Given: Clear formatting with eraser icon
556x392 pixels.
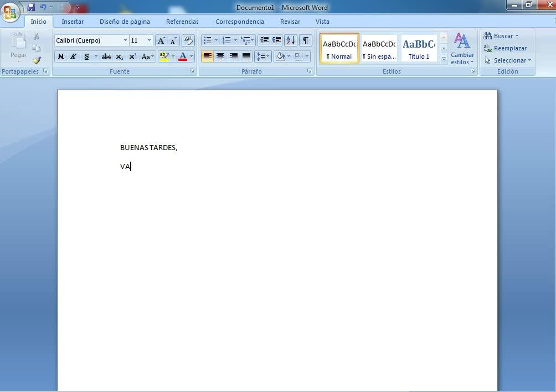Looking at the screenshot, I should click(188, 40).
